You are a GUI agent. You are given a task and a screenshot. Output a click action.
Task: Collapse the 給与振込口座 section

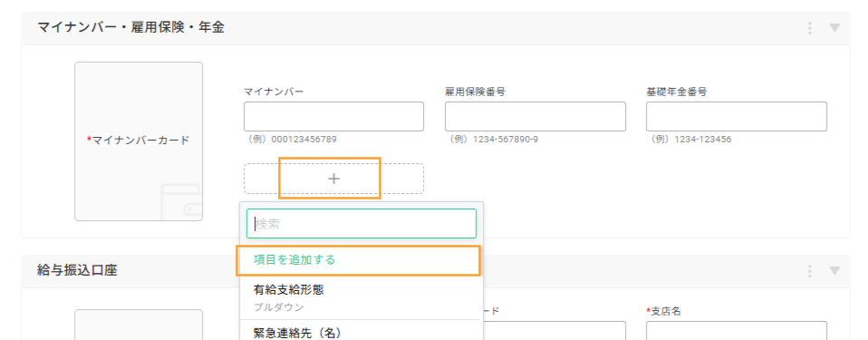(834, 271)
